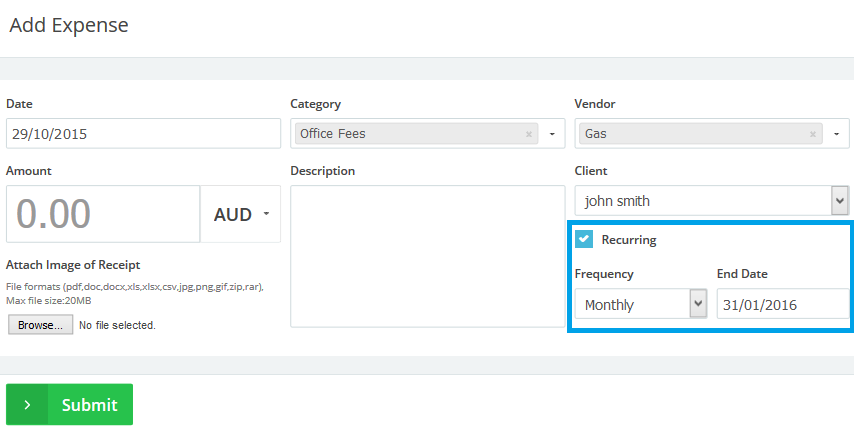
Task: Click inside the Description text area
Action: coord(427,256)
